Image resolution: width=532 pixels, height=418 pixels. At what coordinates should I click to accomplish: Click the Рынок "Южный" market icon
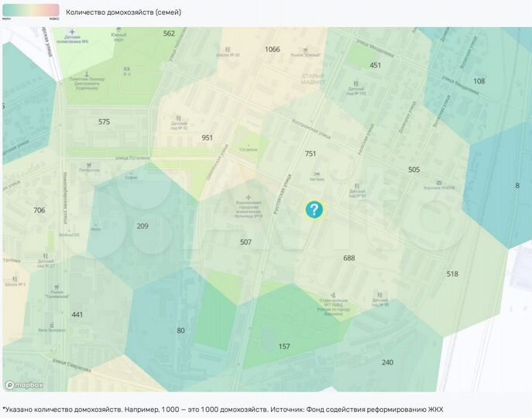pos(305,50)
